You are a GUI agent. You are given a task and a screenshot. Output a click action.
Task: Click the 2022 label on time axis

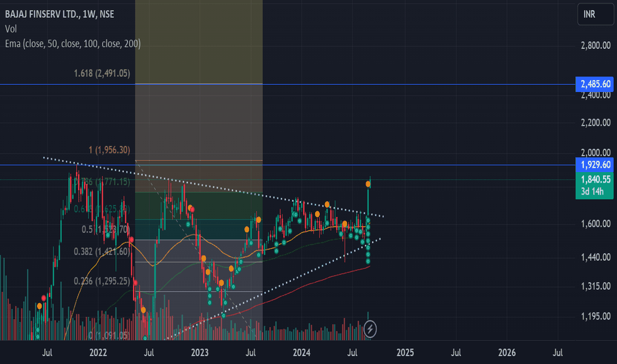[98, 353]
